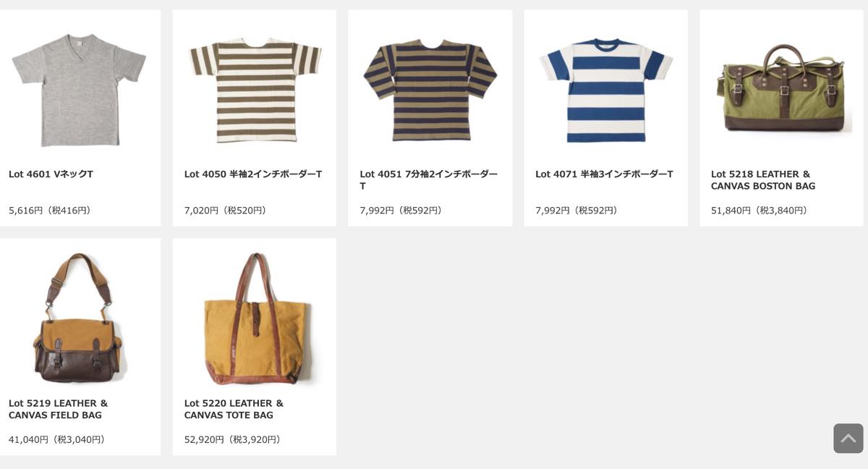The image size is (868, 469).
Task: Click the scroll-to-top arrow button
Action: coord(848,439)
